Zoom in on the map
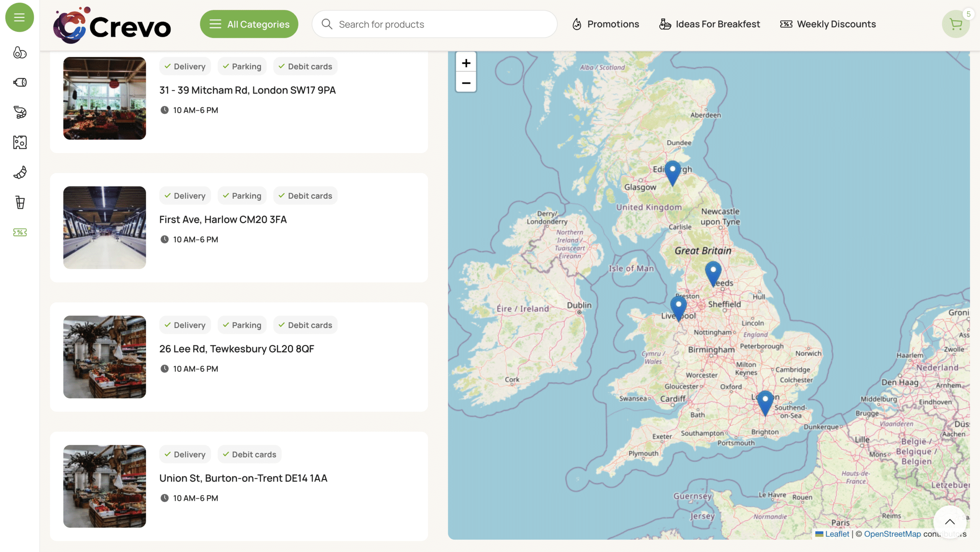The width and height of the screenshot is (980, 552). pyautogui.click(x=466, y=63)
